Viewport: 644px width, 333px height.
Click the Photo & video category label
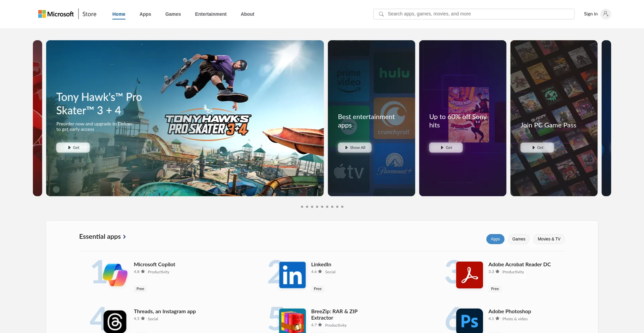pos(515,319)
